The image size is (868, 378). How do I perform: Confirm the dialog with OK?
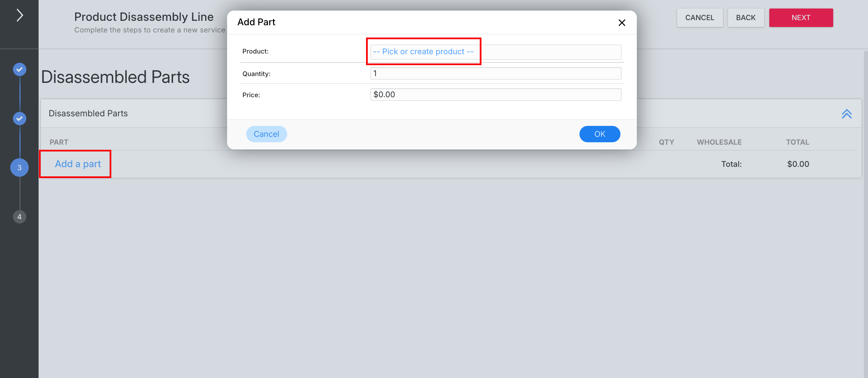pos(600,134)
